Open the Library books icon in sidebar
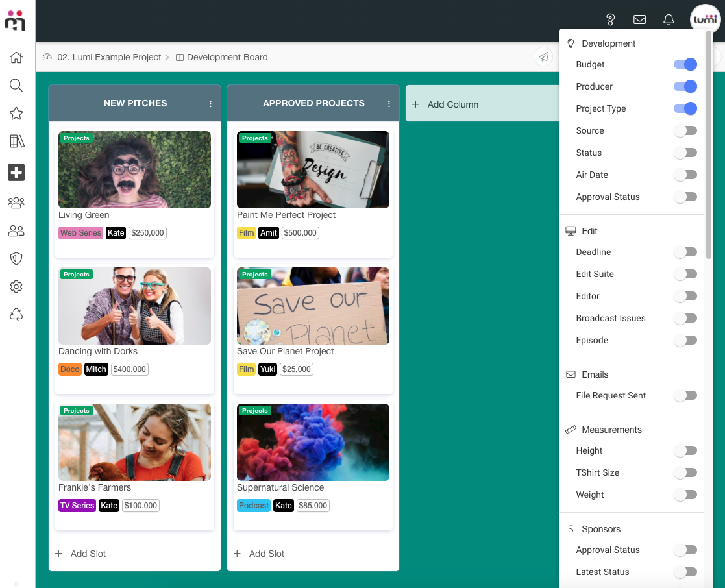725x588 pixels. (16, 141)
